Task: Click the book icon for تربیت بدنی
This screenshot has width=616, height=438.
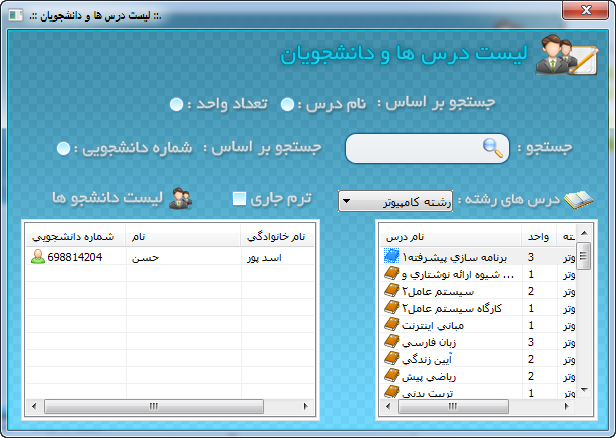Action: 392,392
